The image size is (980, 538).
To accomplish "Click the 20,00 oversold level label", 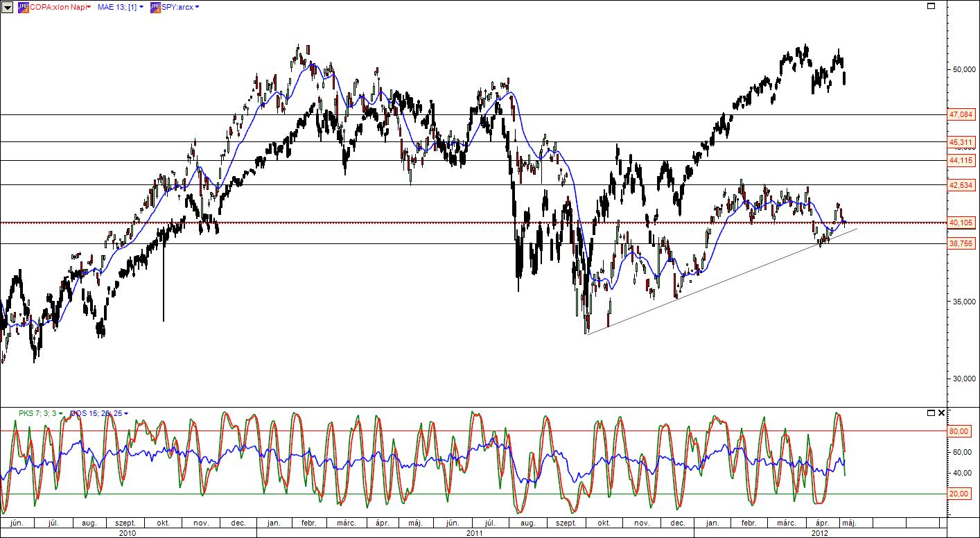I will 958,494.
